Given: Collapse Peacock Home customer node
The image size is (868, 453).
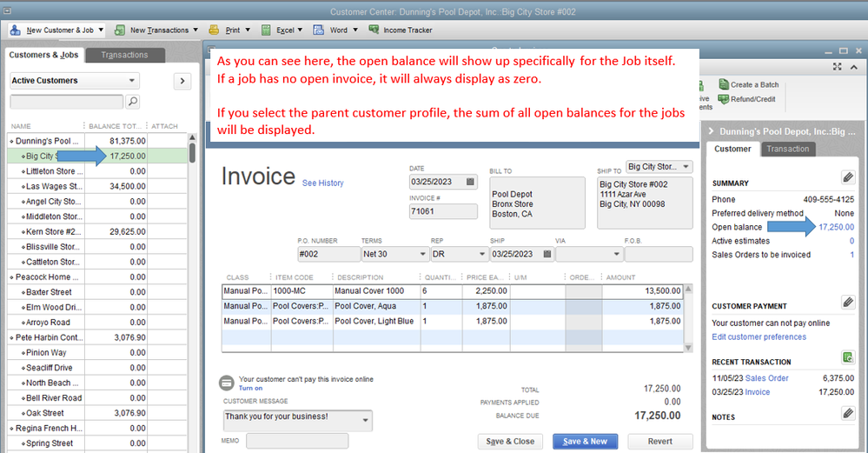Looking at the screenshot, I should click(11, 276).
